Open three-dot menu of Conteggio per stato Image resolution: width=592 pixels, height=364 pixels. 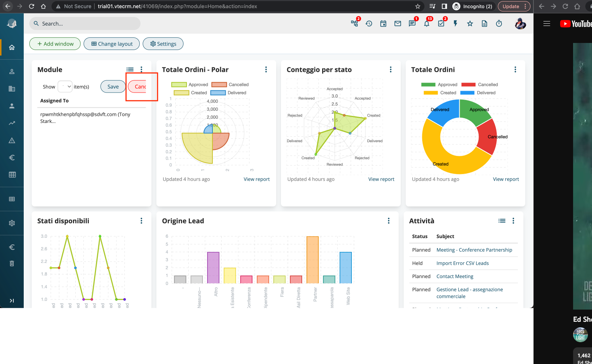point(390,70)
